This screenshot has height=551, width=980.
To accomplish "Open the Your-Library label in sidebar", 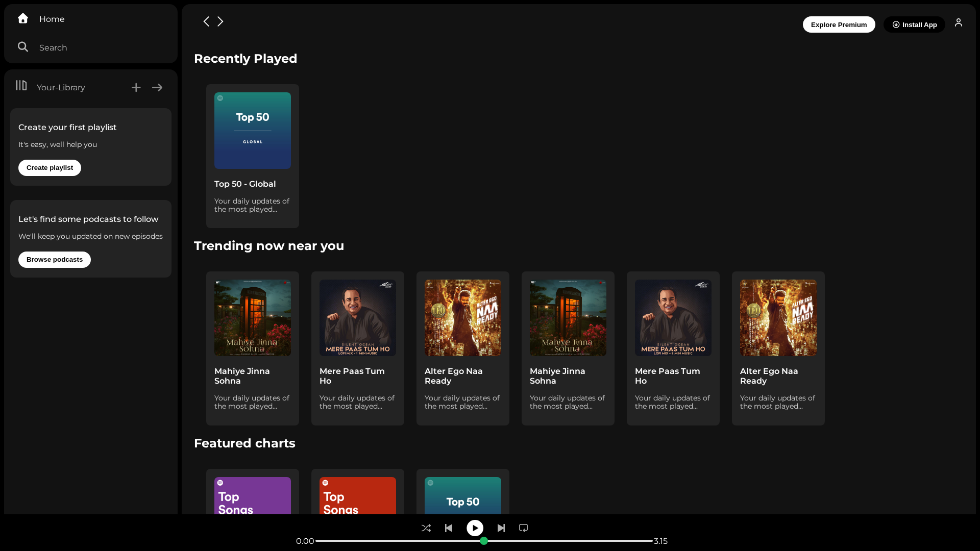I will click(x=61, y=87).
